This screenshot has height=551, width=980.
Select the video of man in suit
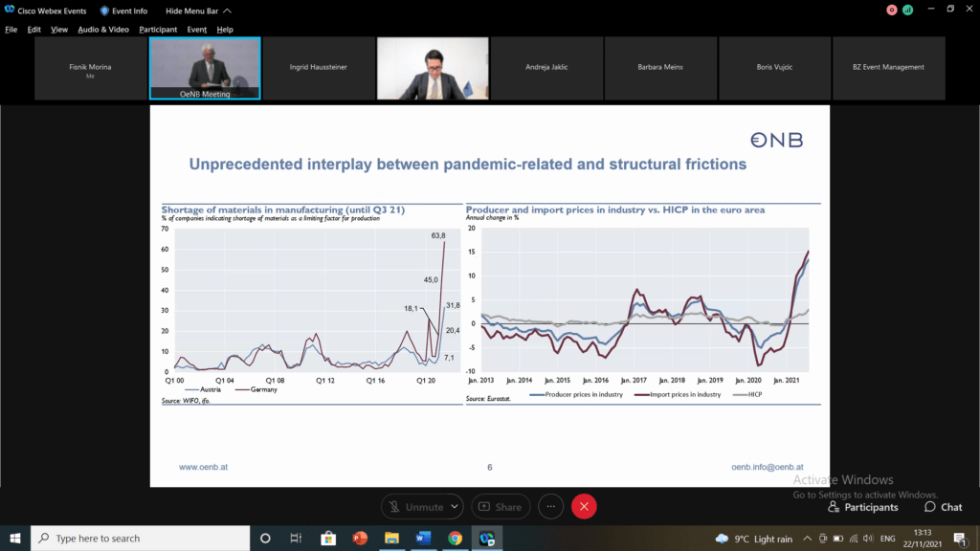[x=433, y=68]
